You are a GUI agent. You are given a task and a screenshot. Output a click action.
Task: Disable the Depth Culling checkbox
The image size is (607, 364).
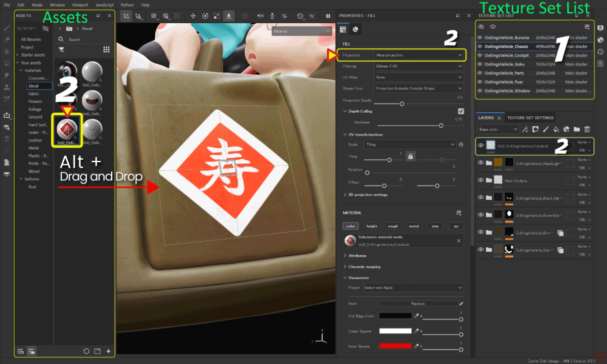coord(461,111)
